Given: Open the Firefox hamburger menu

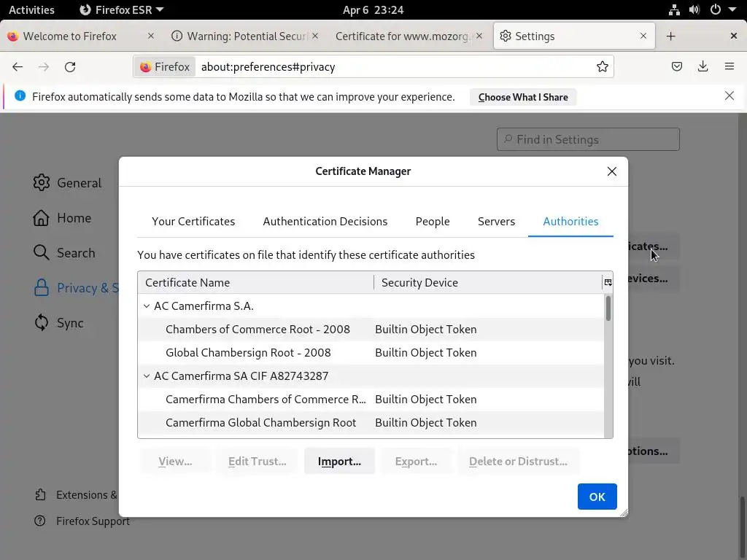Looking at the screenshot, I should coord(729,67).
